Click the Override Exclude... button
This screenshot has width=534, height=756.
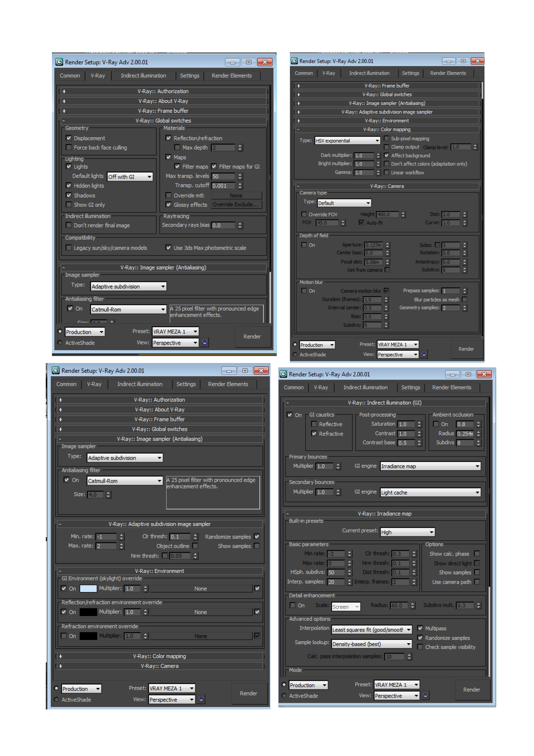[236, 204]
